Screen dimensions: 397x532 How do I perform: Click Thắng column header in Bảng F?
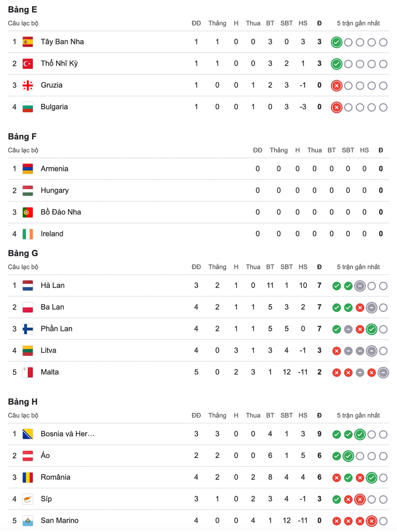278,150
